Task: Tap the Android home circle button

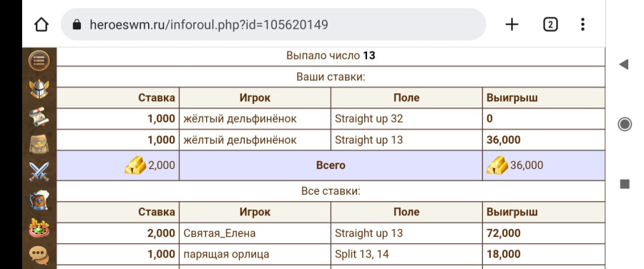Action: [625, 124]
